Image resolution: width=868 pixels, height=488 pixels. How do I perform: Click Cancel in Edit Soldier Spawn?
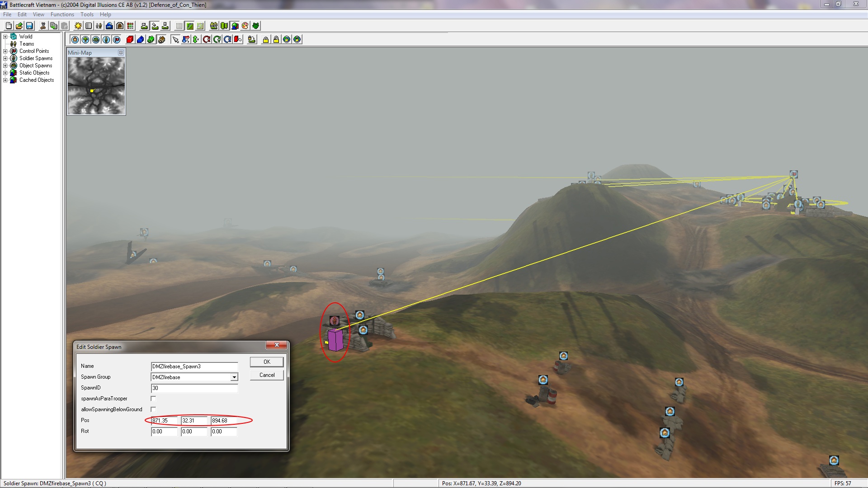click(x=267, y=375)
